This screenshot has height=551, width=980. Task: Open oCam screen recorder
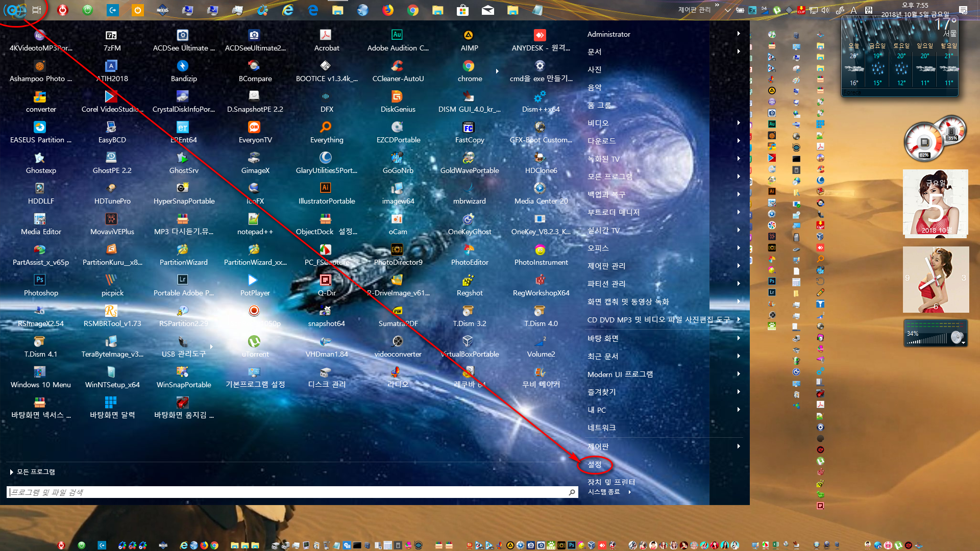(398, 224)
